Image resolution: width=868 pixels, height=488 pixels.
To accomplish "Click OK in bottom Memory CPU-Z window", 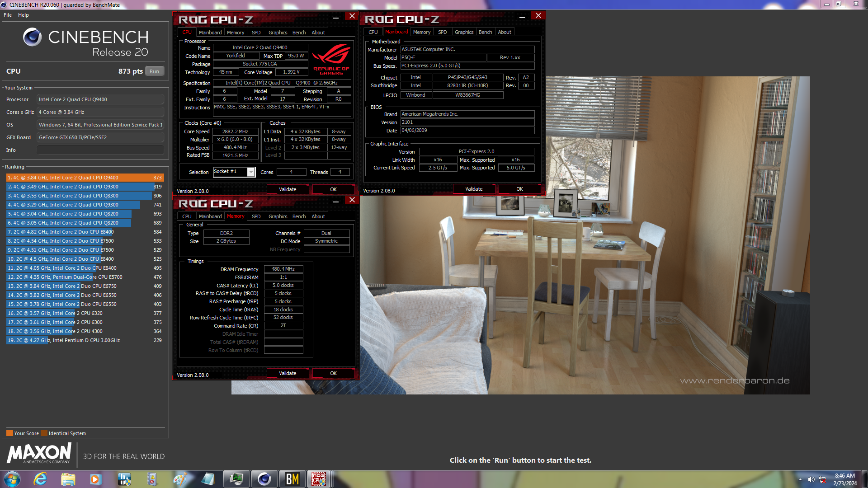I will (333, 373).
